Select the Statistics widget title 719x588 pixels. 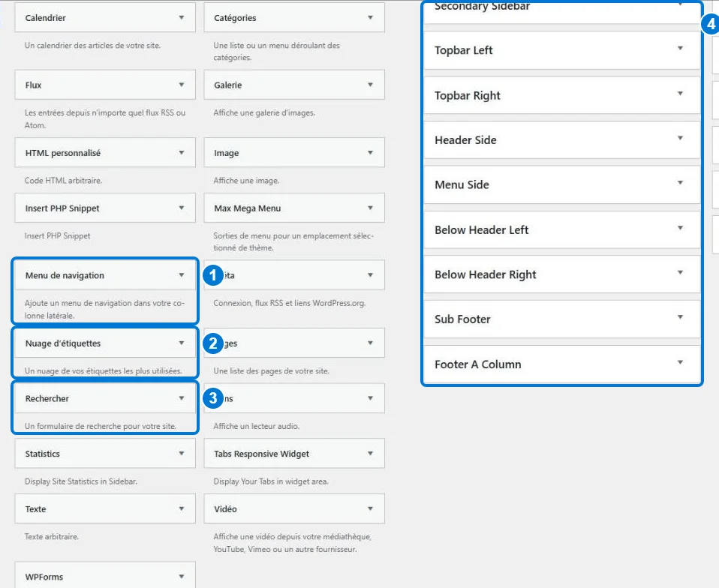click(42, 454)
